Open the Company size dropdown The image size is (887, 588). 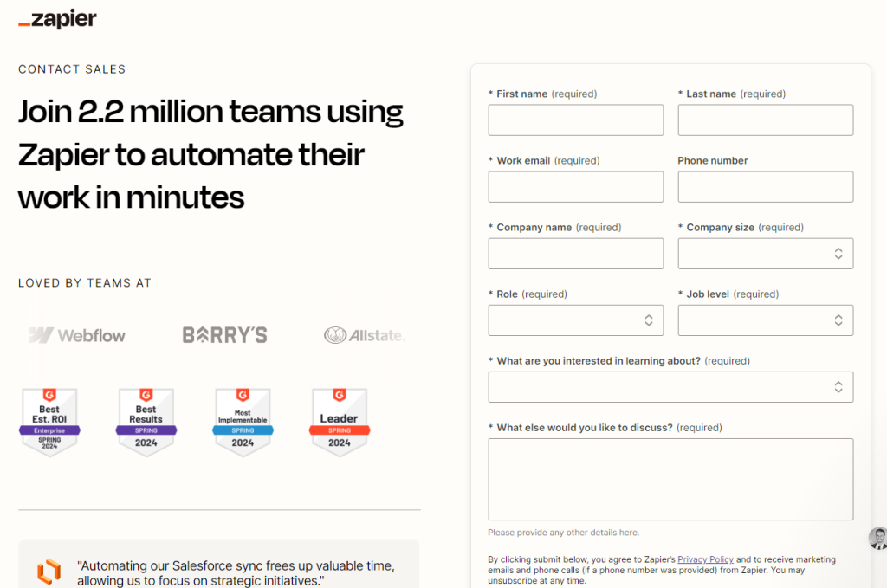pos(765,254)
